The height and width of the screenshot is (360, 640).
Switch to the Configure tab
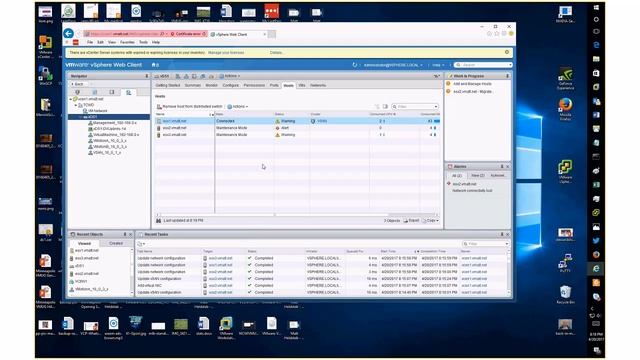point(231,85)
